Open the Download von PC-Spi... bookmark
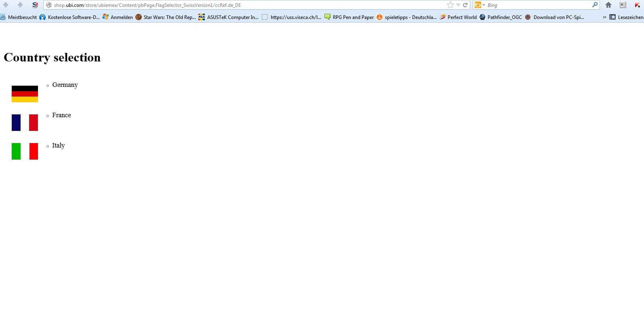The height and width of the screenshot is (333, 644). [555, 17]
